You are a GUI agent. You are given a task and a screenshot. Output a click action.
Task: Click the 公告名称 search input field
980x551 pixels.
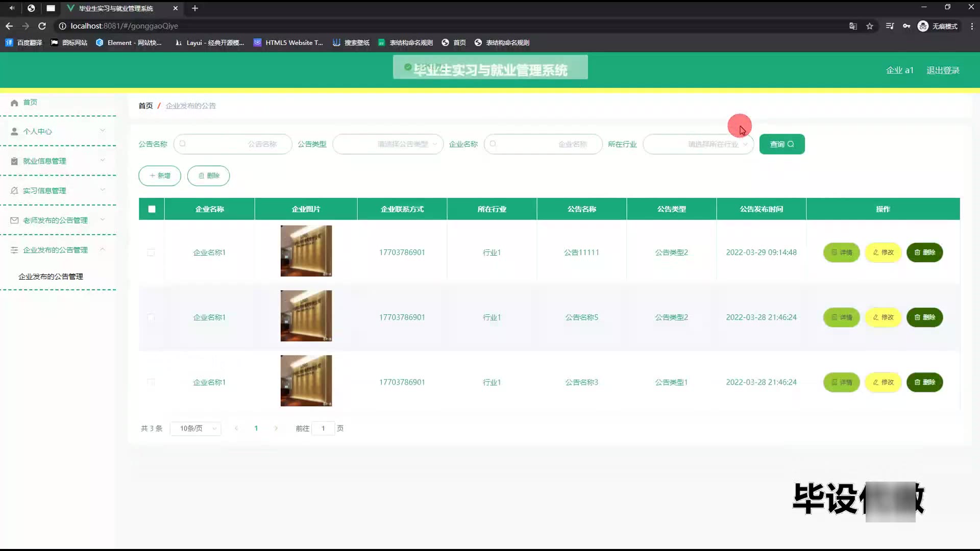(233, 144)
